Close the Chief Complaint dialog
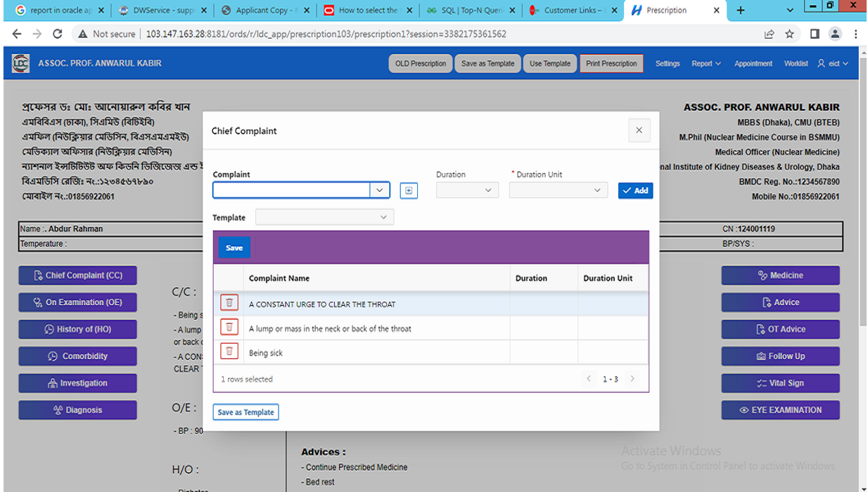868x492 pixels. click(639, 131)
